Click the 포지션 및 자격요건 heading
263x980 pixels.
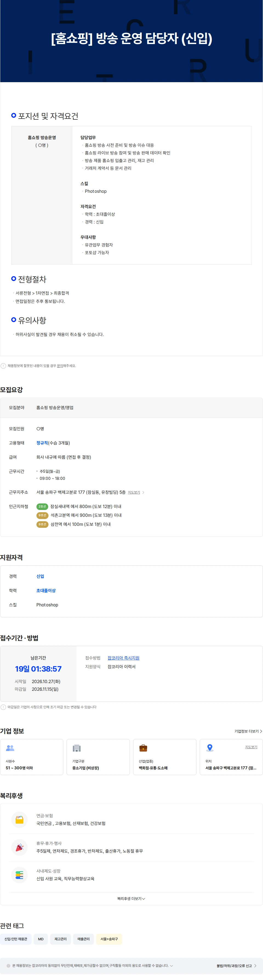48,116
